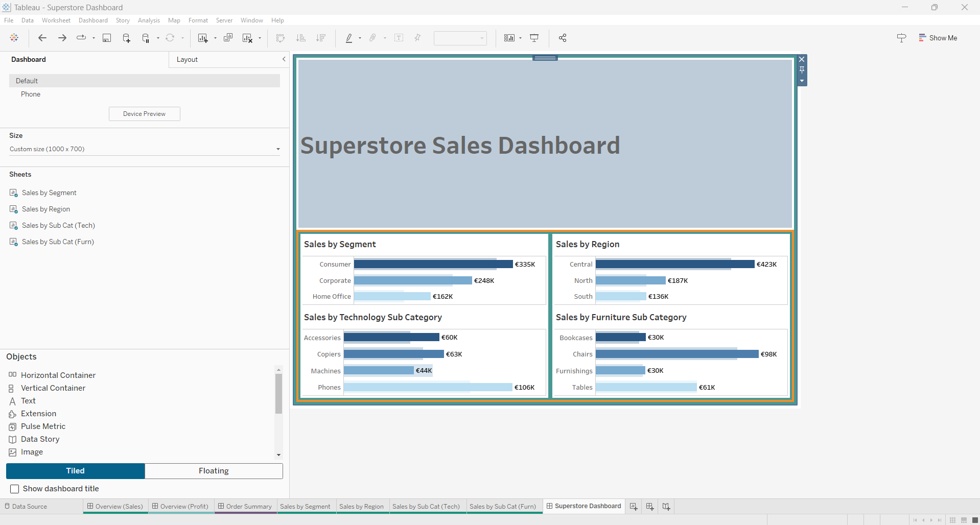Viewport: 980px width, 525px height.
Task: Click the Device Preview button
Action: (x=144, y=114)
